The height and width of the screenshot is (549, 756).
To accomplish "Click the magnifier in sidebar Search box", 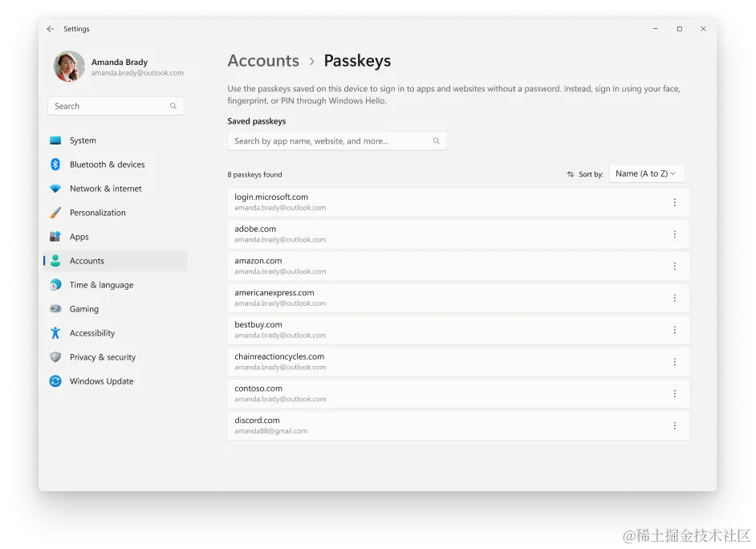I will pos(173,106).
